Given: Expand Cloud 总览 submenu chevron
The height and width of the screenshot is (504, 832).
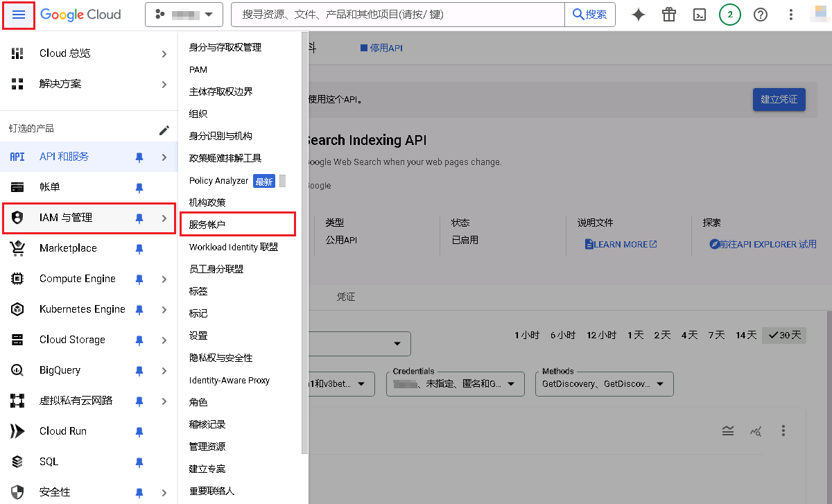Looking at the screenshot, I should [x=164, y=53].
